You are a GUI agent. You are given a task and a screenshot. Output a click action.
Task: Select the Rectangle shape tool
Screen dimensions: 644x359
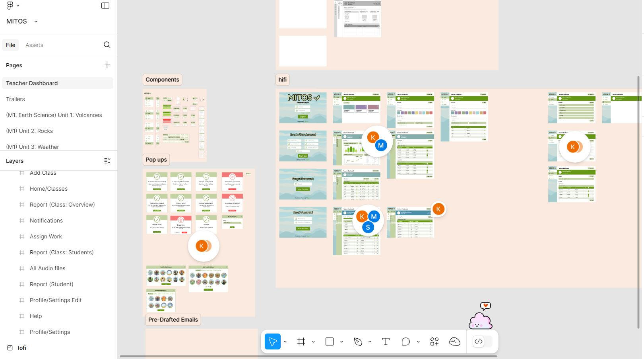point(330,341)
